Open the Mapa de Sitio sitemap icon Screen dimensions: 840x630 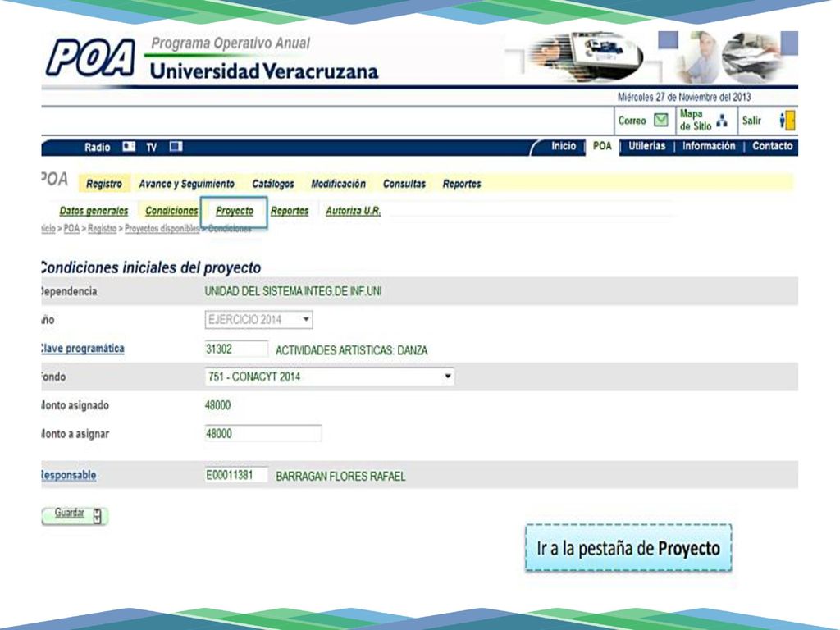[722, 121]
